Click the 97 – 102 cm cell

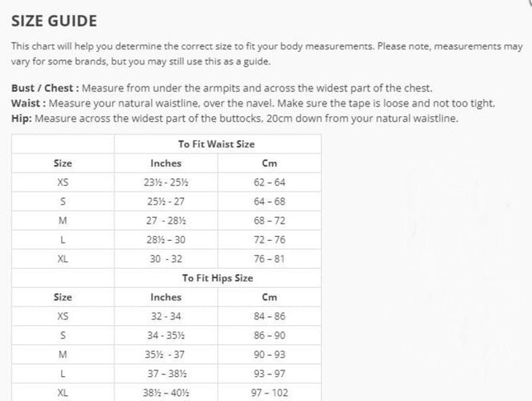coord(270,393)
